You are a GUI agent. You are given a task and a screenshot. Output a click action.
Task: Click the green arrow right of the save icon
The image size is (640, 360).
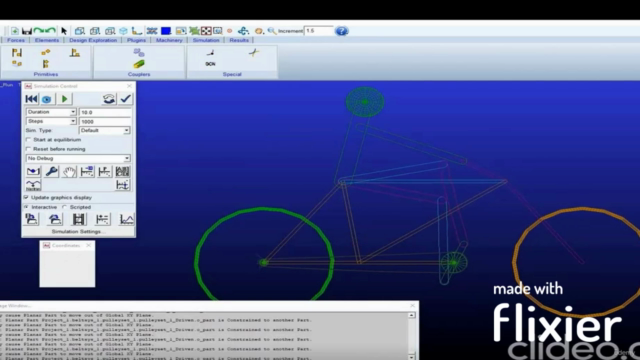39,31
